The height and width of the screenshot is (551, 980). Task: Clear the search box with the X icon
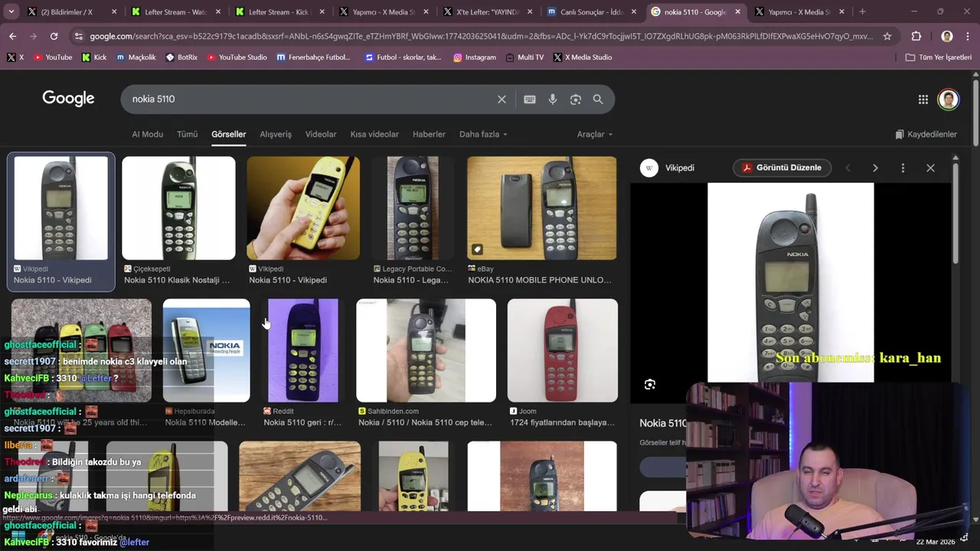501,99
